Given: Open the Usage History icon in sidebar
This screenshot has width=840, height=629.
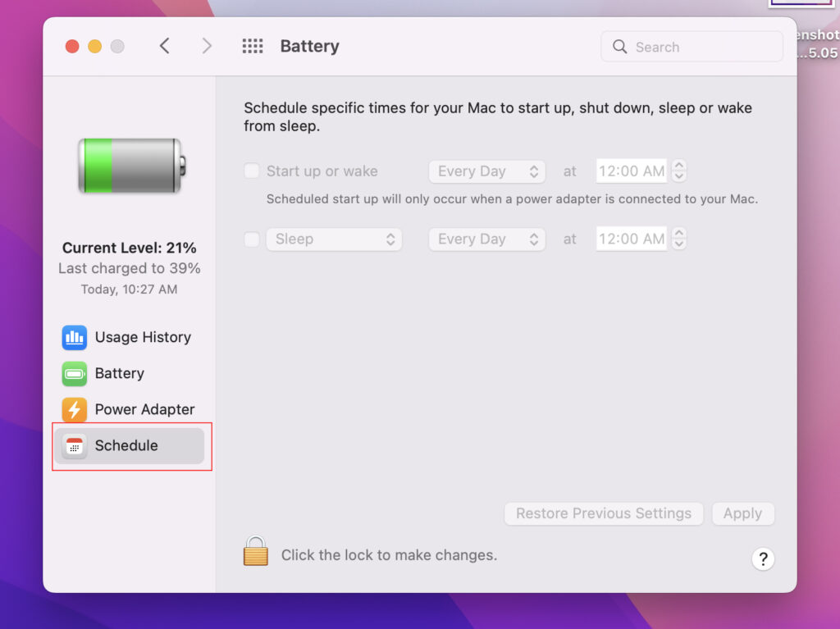Looking at the screenshot, I should (x=74, y=338).
